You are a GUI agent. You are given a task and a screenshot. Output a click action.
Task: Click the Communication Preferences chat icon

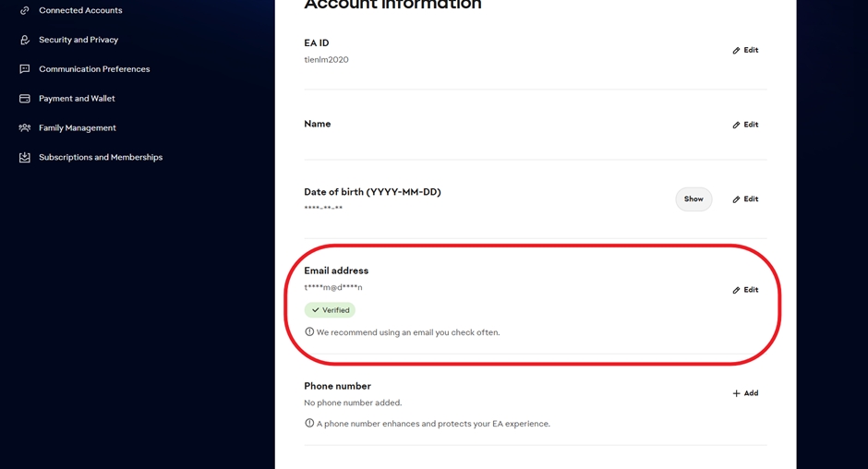[x=25, y=69]
